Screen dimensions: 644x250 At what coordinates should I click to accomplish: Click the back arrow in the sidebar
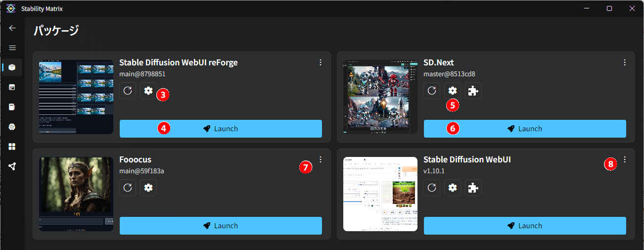12,28
